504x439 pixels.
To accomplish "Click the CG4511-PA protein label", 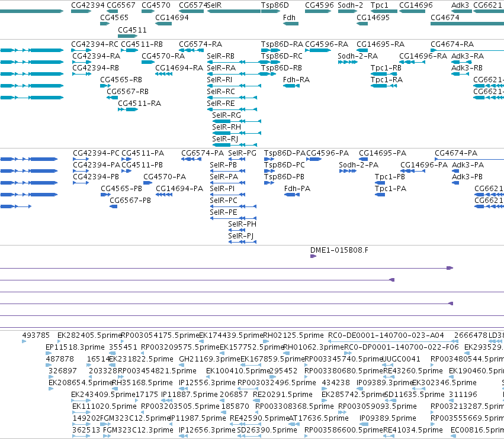I will 143,153.
